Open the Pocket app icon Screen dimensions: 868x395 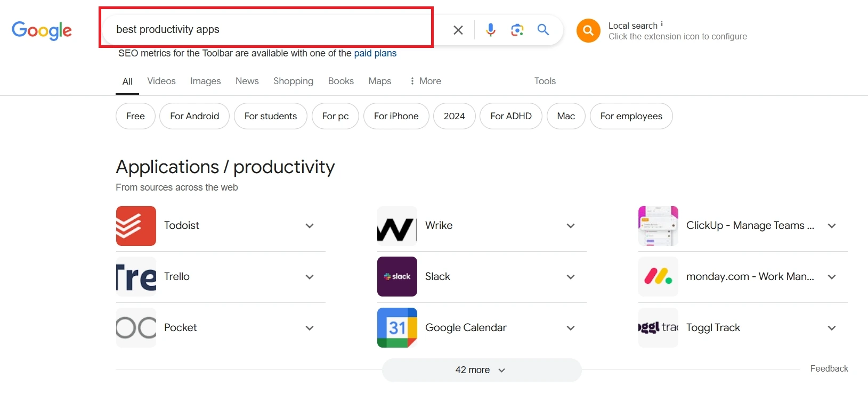[x=136, y=328]
